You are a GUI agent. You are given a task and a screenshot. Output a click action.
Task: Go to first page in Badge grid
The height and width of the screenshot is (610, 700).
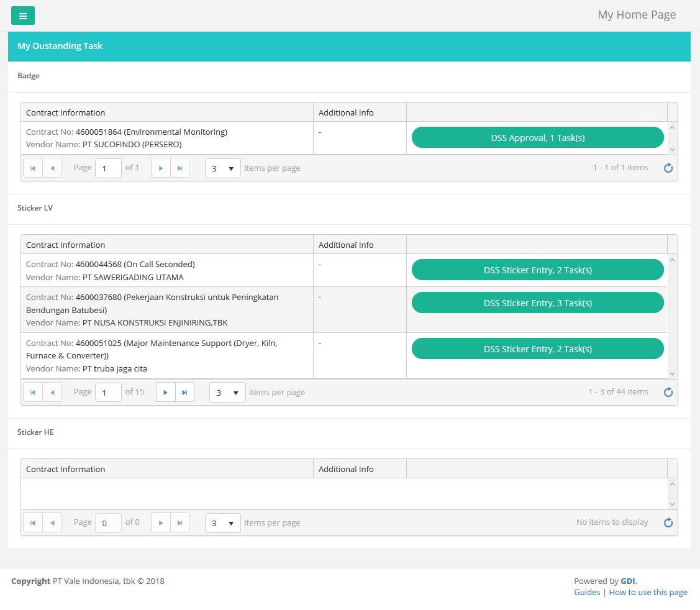[33, 168]
